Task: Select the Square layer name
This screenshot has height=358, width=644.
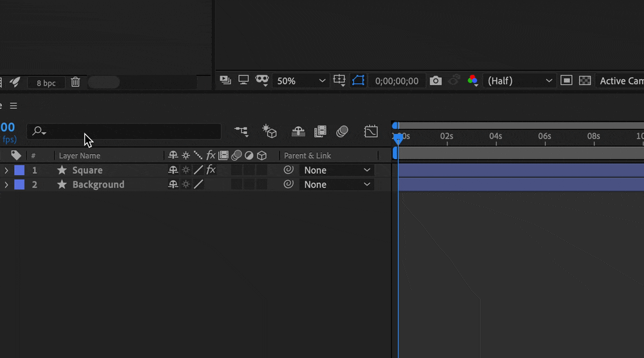Action: tap(88, 170)
